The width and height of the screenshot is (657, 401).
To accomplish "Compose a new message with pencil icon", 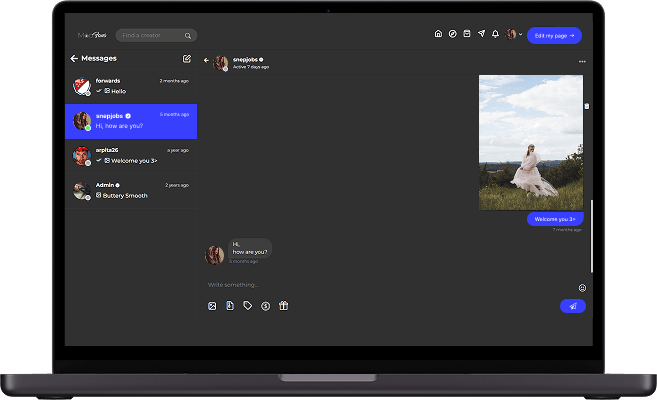I will point(187,59).
